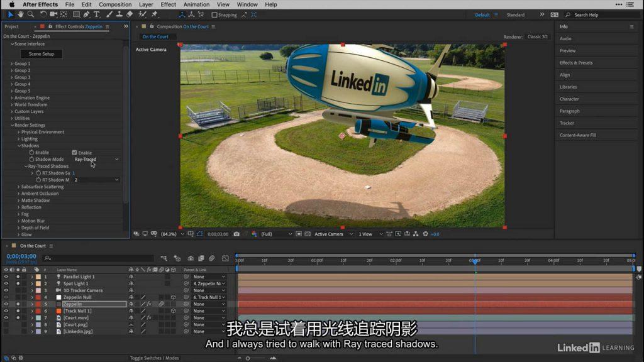The height and width of the screenshot is (362, 644).
Task: Open the timeline graph editor icon
Action: 225,258
